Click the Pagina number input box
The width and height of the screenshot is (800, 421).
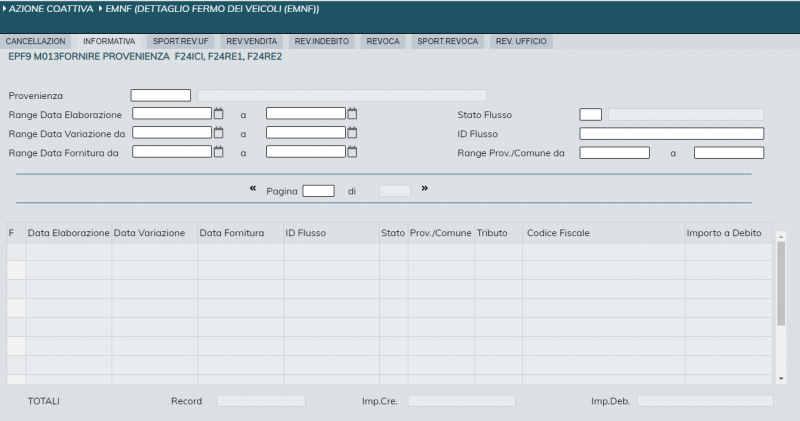[x=318, y=191]
